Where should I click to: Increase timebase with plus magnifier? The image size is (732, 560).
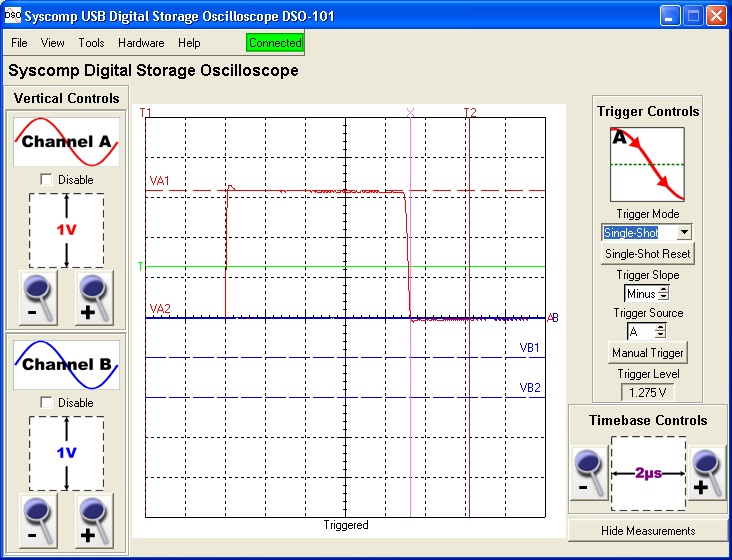click(707, 473)
